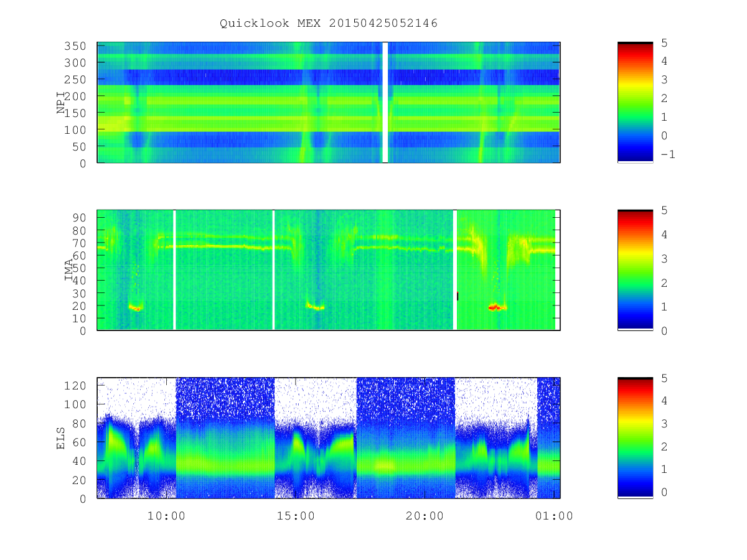This screenshot has width=747, height=560.
Task: Click the NPI axis label
Action: click(x=61, y=103)
